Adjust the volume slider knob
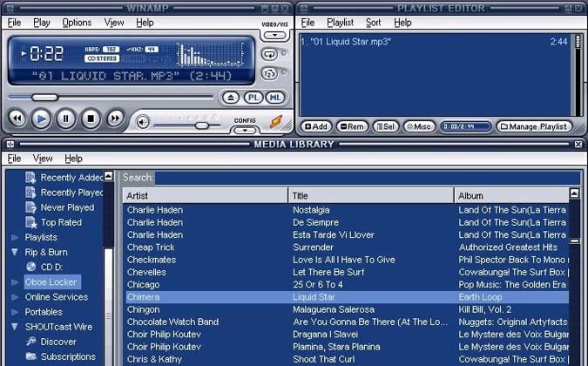 point(202,125)
